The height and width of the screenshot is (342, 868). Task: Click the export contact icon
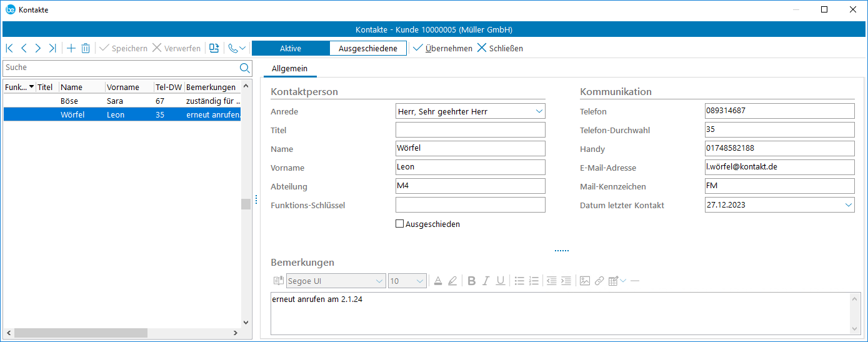tap(214, 48)
